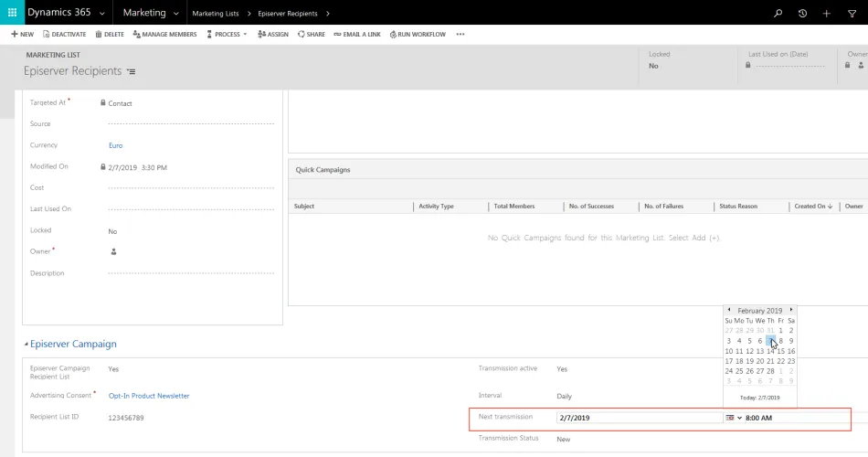Click the Locked value No
Screen dimensions: 868x457
112,231
